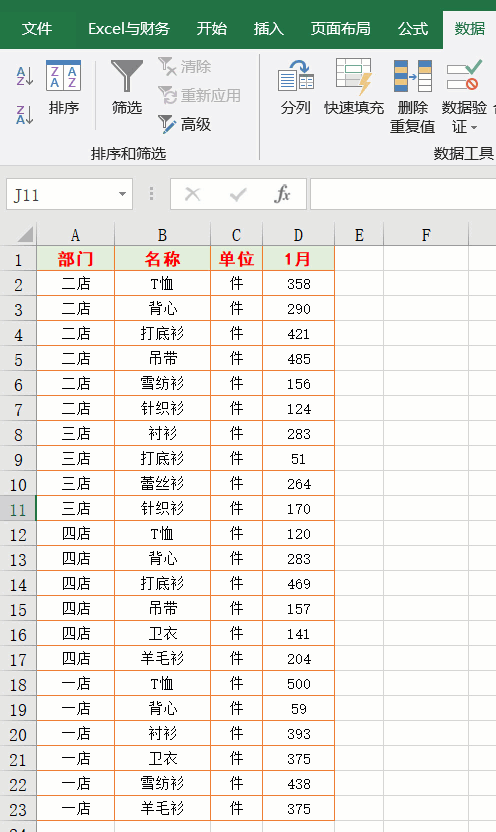Select column A header

click(x=75, y=235)
